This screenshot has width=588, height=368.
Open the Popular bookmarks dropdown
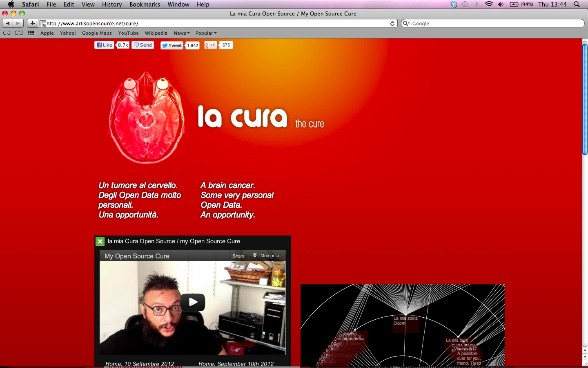pos(206,33)
